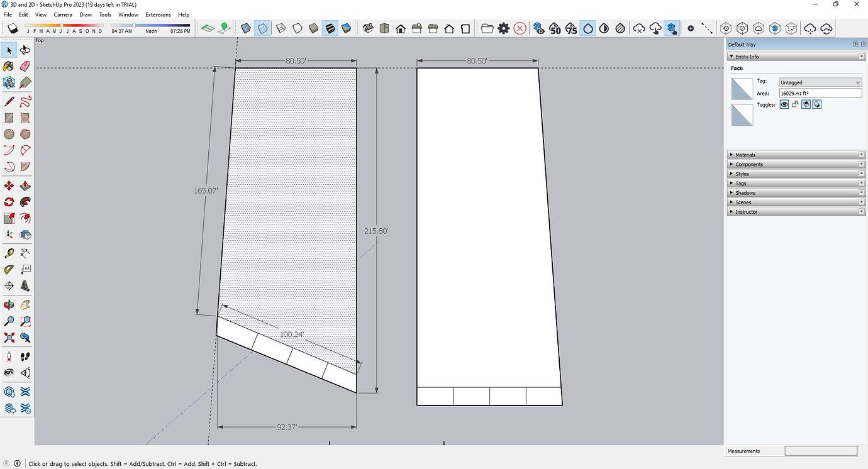Pick the Rectangle drawing tool
The image size is (868, 469).
(9, 118)
